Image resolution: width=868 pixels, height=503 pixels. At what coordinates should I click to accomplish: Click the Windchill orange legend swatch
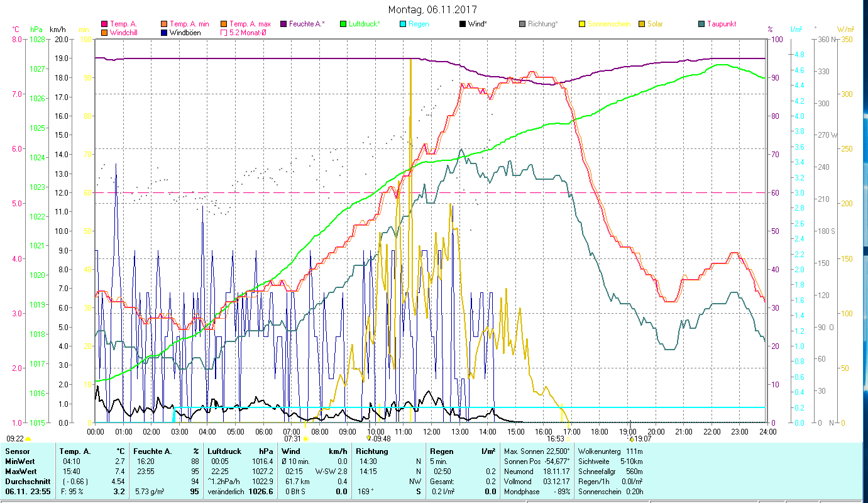104,32
